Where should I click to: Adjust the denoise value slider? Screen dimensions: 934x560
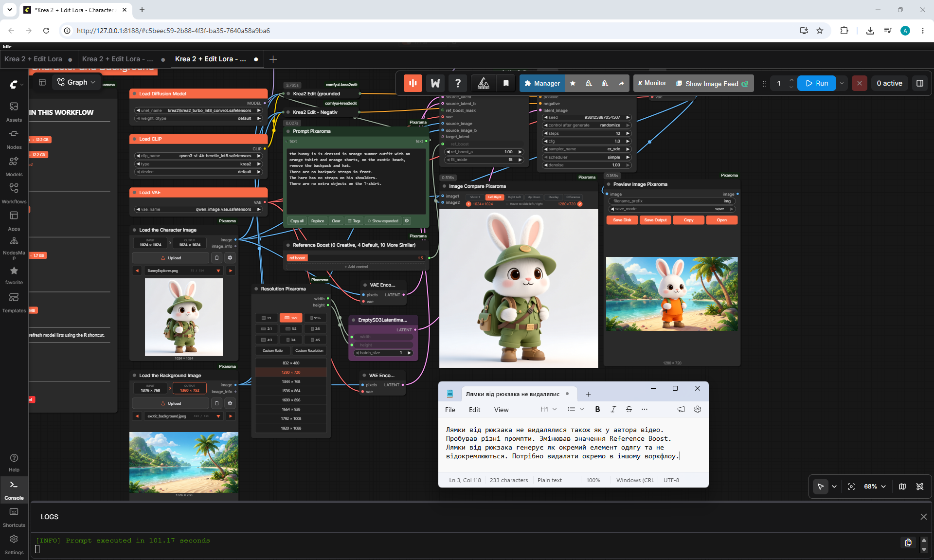587,165
